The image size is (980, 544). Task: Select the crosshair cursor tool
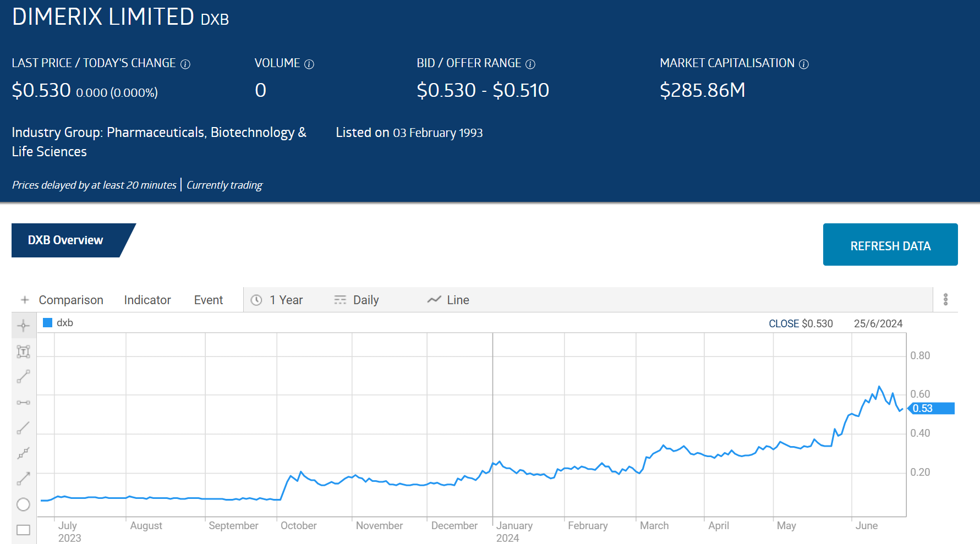(x=23, y=326)
